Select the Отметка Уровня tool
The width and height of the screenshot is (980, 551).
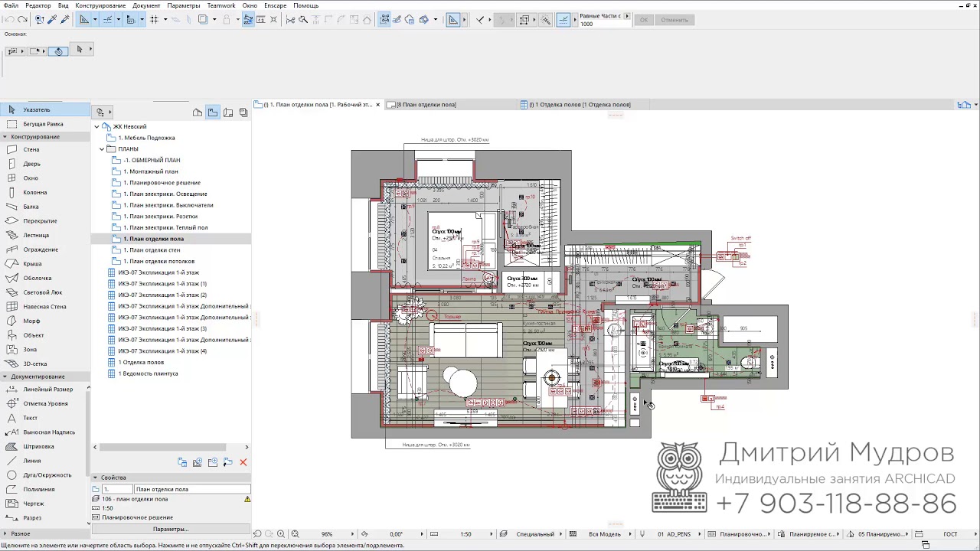(x=44, y=403)
